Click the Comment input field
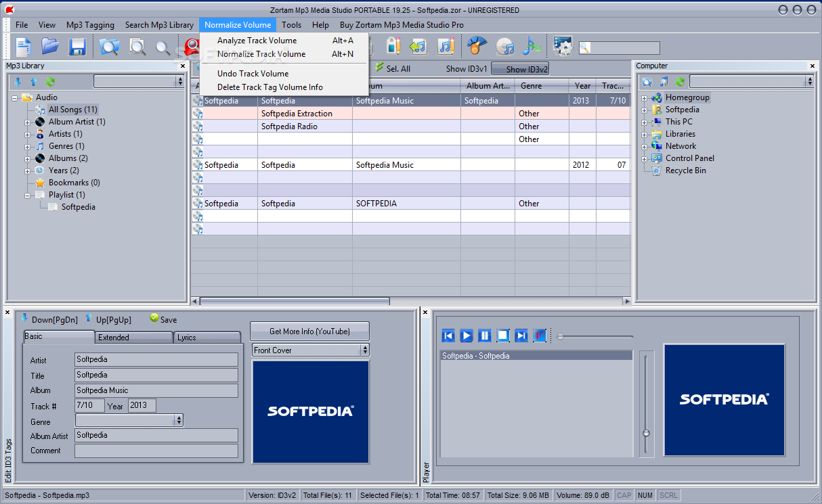Viewport: 822px width, 504px height. click(x=156, y=451)
